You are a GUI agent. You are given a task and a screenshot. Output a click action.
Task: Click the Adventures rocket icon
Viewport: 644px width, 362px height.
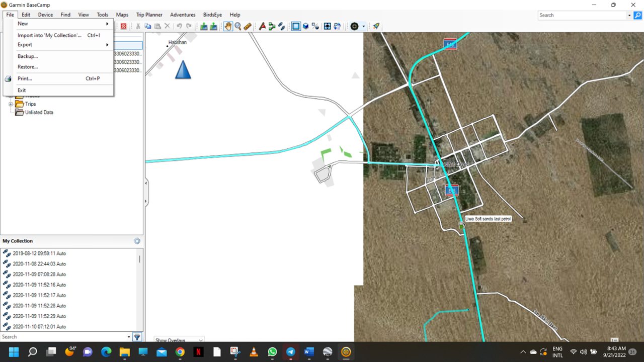(376, 26)
